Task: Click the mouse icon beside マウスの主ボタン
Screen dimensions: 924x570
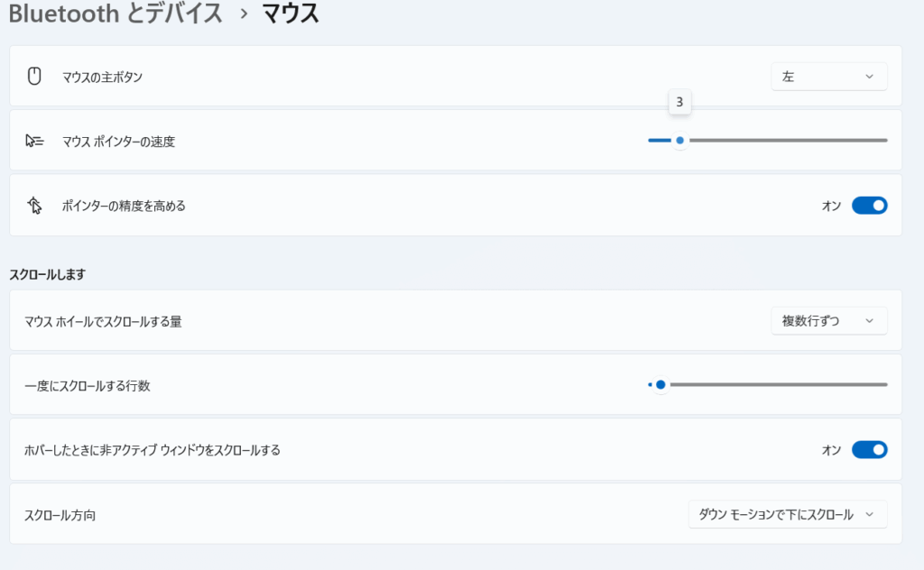Action: [35, 77]
